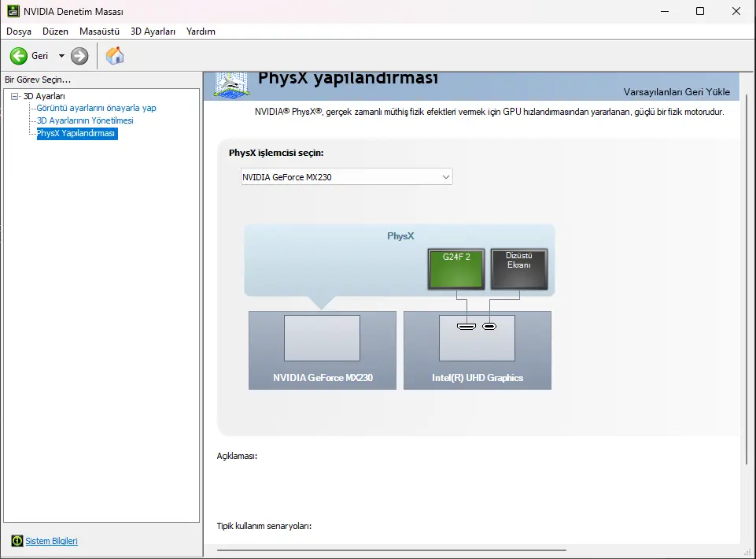The width and height of the screenshot is (756, 559).
Task: Collapse the 3D Ayarları tree node
Action: click(14, 96)
